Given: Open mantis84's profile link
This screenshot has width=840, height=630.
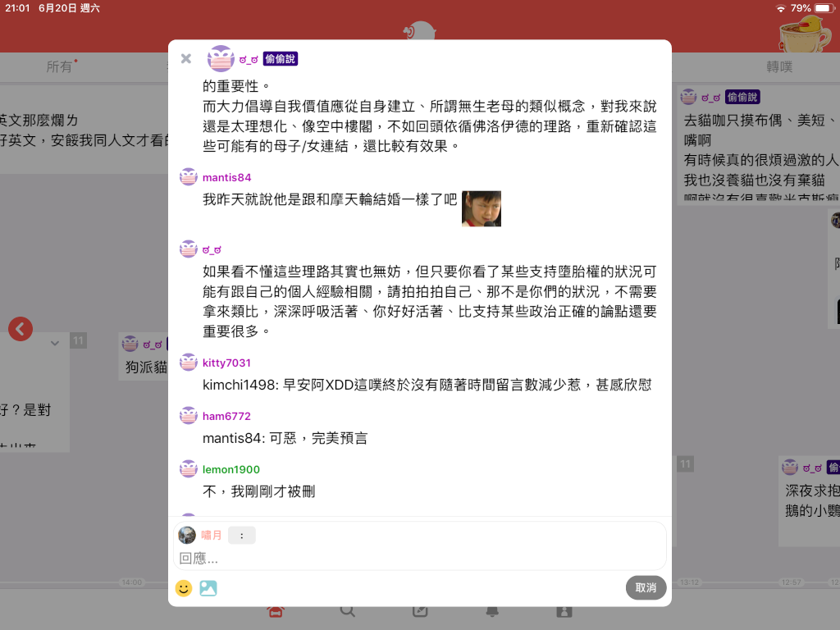Looking at the screenshot, I should [226, 177].
